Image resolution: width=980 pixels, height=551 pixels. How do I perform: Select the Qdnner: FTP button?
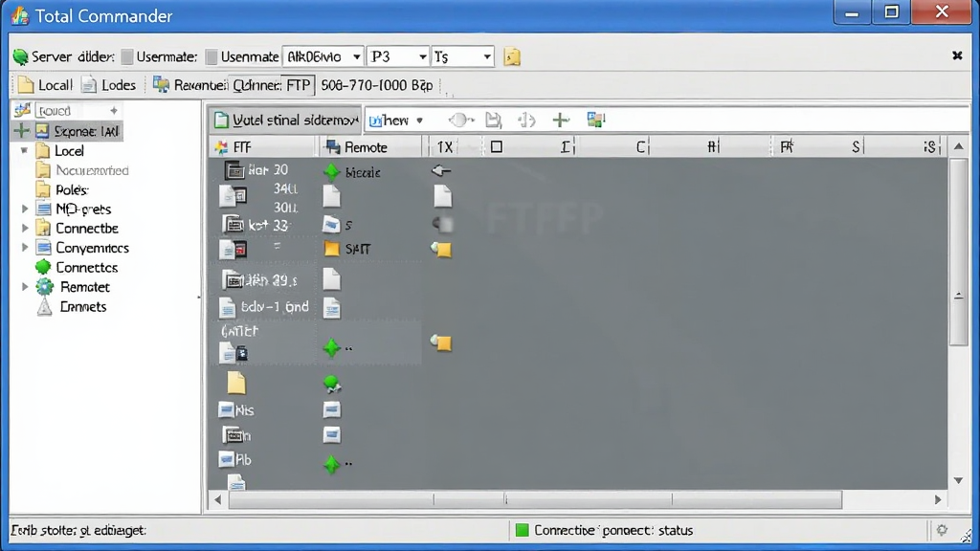[x=271, y=85]
